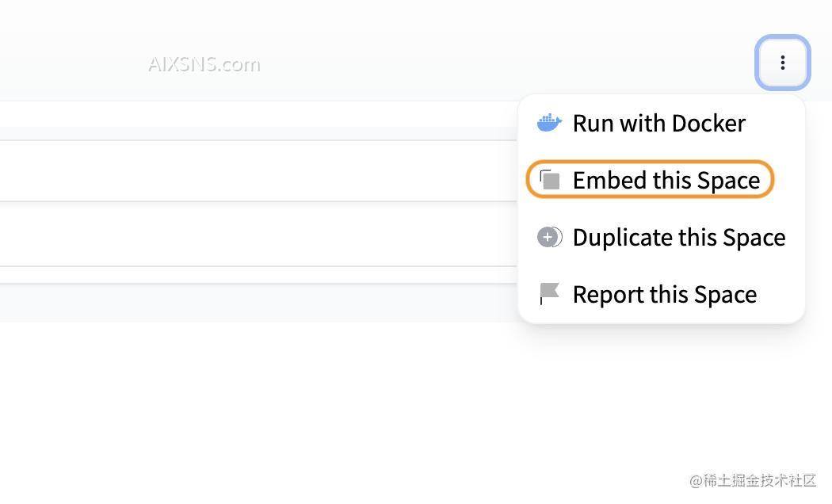The width and height of the screenshot is (832, 504).
Task: Click the 稀土掘金技术社区 watermark text
Action: pyautogui.click(x=752, y=480)
